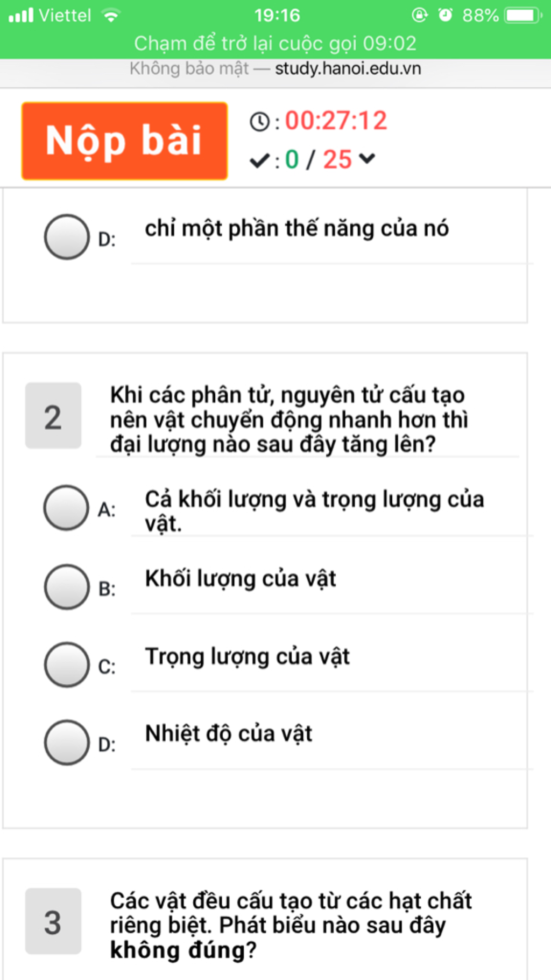Choose answer C Trọng lượng của vật

tap(66, 664)
